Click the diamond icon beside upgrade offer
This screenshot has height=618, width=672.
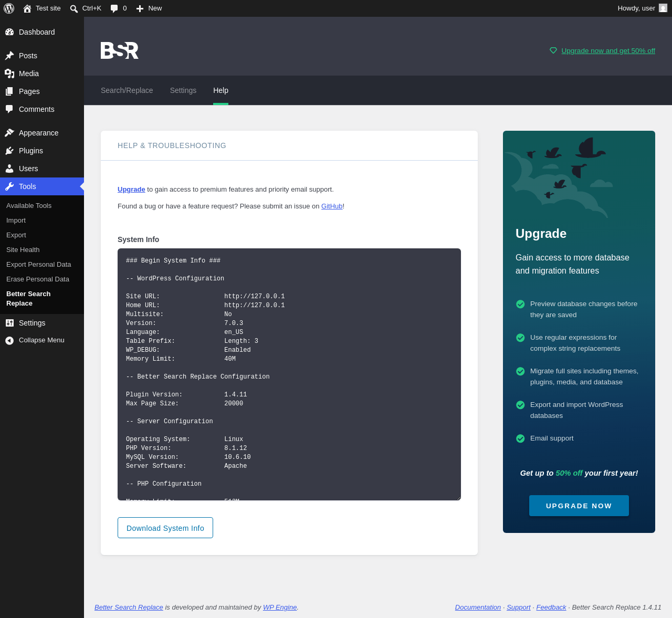click(x=553, y=51)
